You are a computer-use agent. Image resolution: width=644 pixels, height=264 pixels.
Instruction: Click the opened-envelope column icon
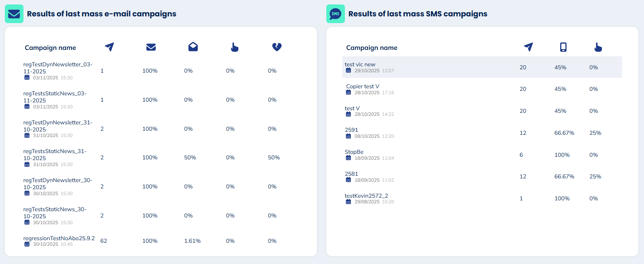(x=193, y=47)
